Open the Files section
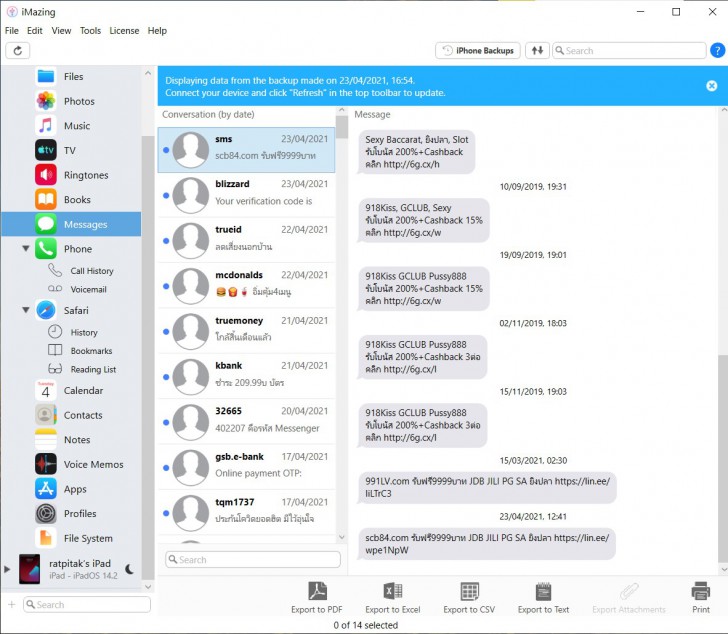 click(x=73, y=77)
